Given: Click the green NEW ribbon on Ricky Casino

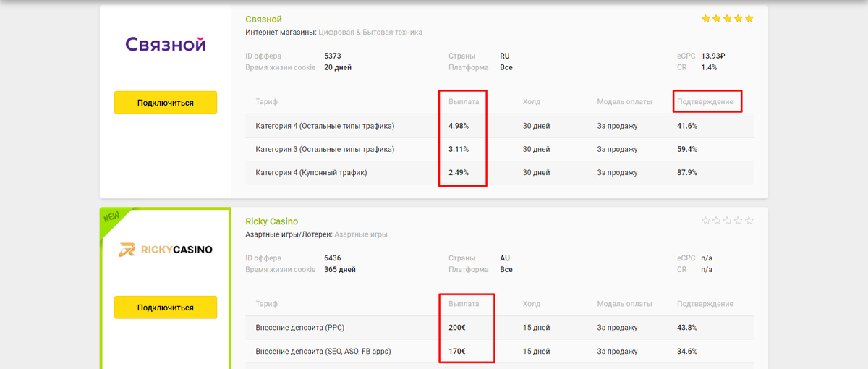Looking at the screenshot, I should 111,217.
